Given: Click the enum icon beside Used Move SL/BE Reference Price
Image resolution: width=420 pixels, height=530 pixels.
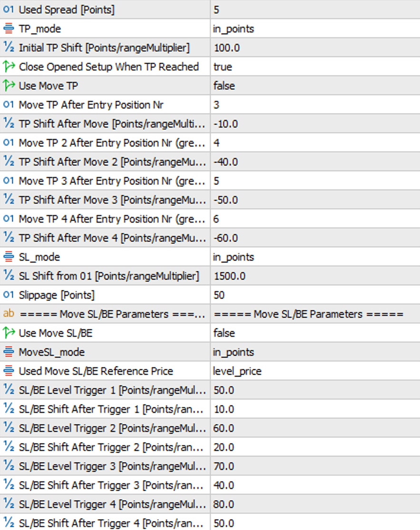Looking at the screenshot, I should (9, 371).
